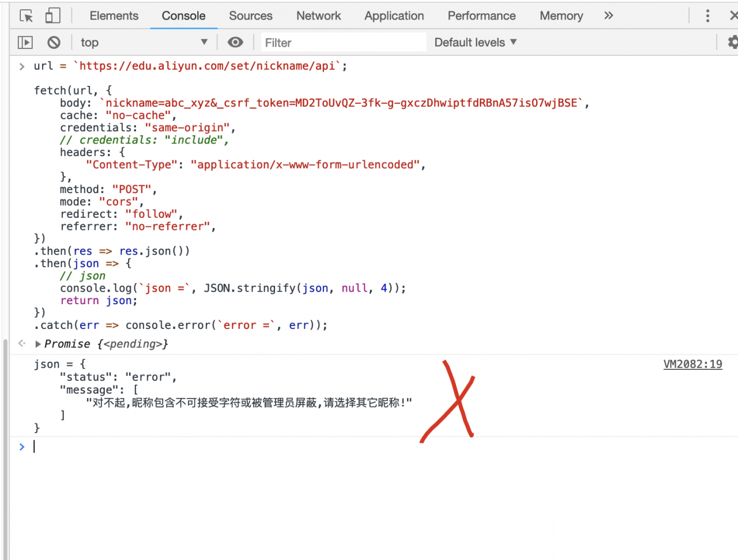The height and width of the screenshot is (560, 738).
Task: Switch to the Performance tab
Action: (482, 16)
